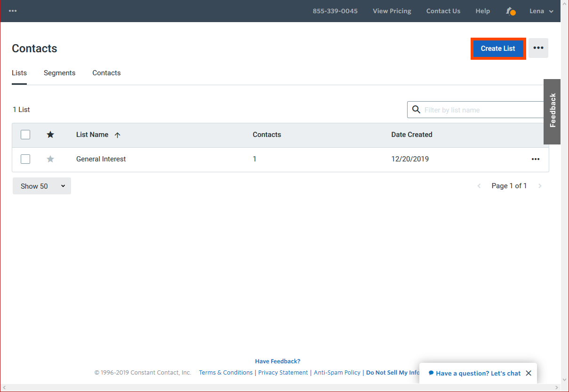The height and width of the screenshot is (392, 569).
Task: Star the General Interest list
Action: point(50,159)
